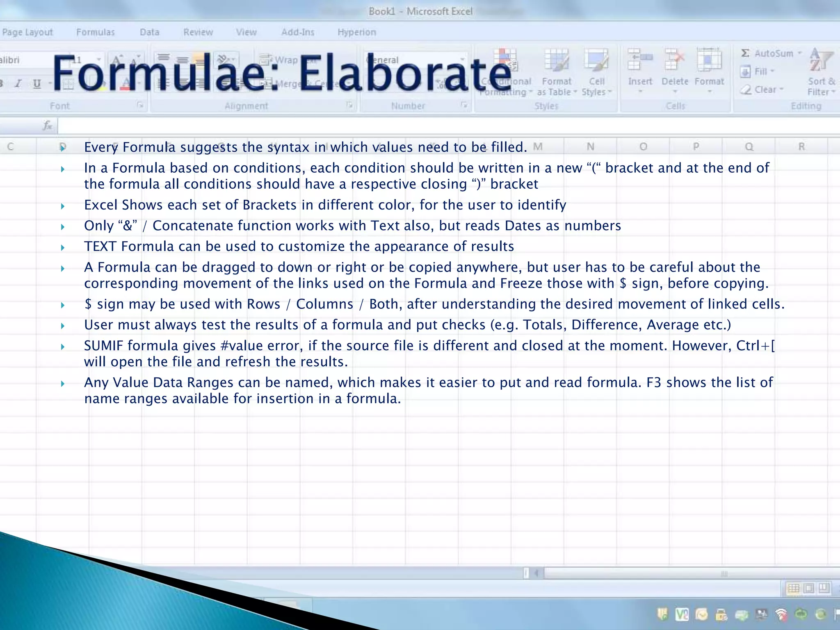Screen dimensions: 840x630
Task: Click the VNC tray icon in taskbar
Action: click(682, 614)
